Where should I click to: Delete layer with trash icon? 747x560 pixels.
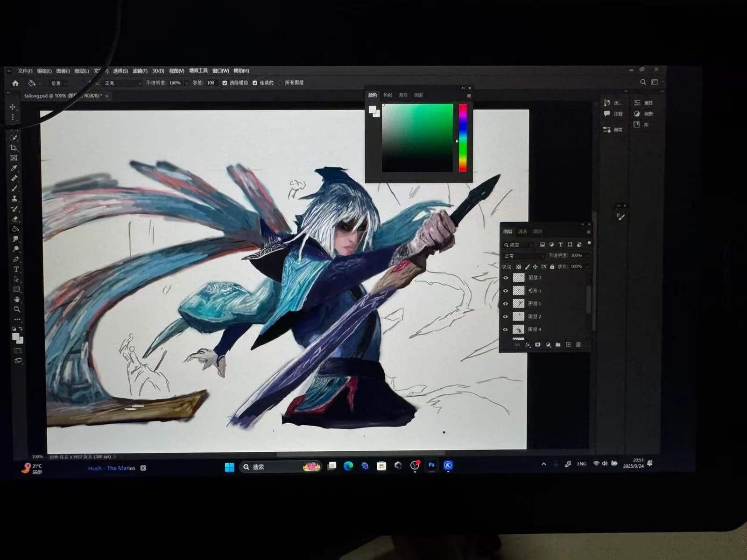point(578,344)
